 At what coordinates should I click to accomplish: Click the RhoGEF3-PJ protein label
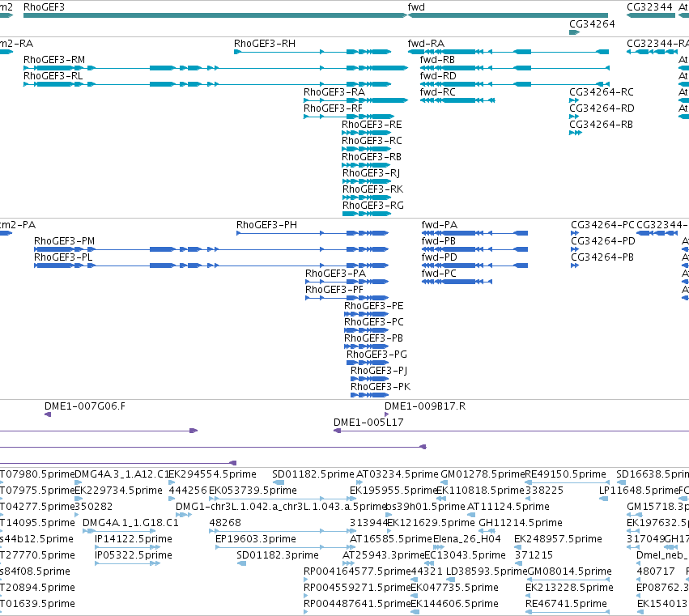coord(379,371)
